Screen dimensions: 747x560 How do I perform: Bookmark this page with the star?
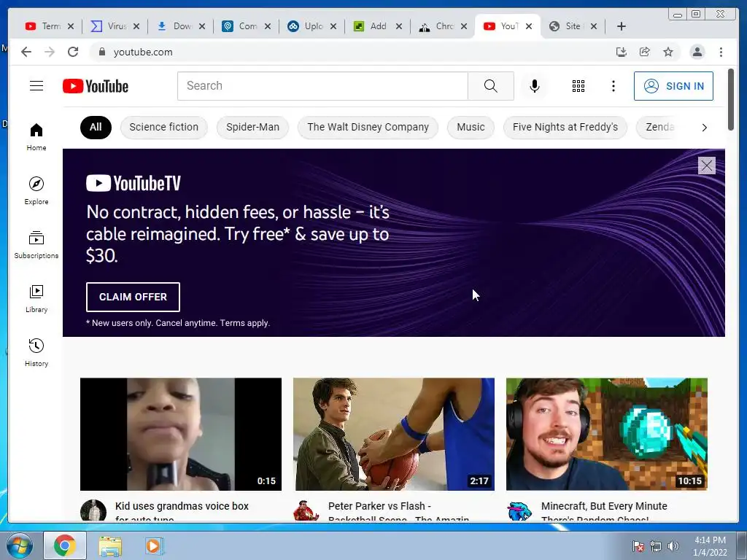tap(668, 52)
